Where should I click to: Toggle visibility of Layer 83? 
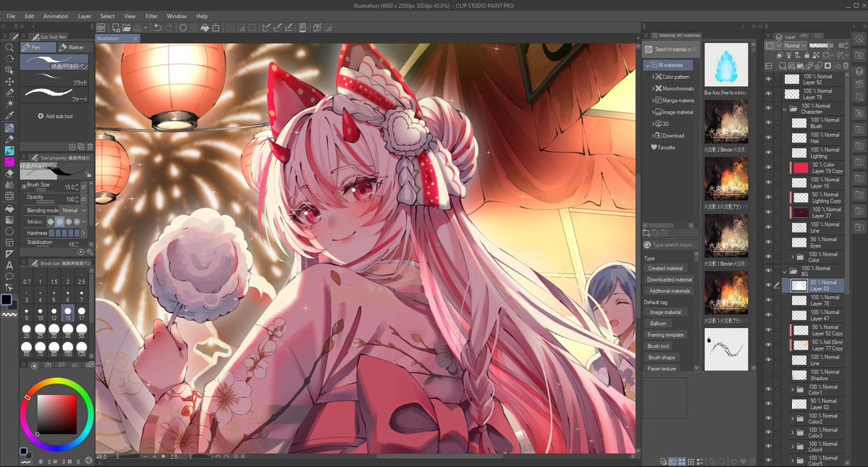(x=768, y=285)
